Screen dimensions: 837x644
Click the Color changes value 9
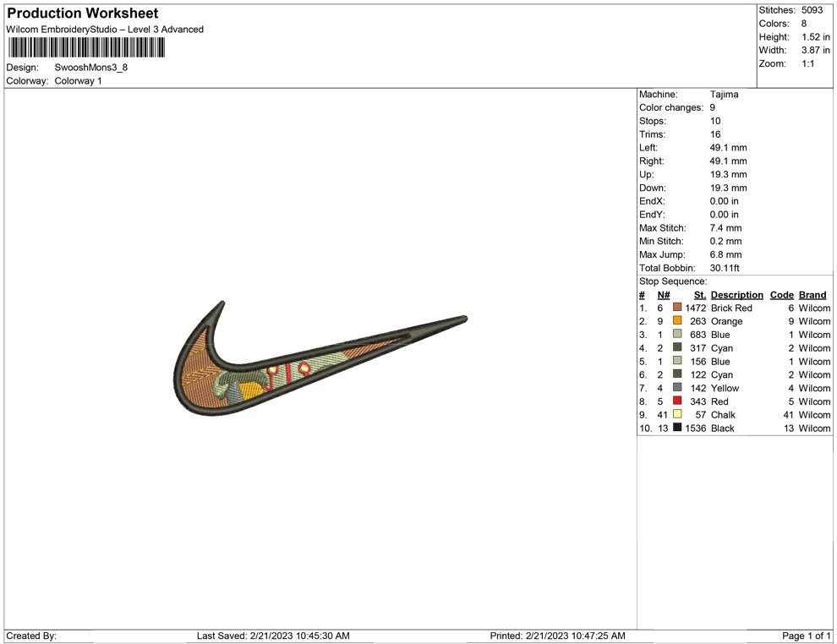click(x=712, y=107)
